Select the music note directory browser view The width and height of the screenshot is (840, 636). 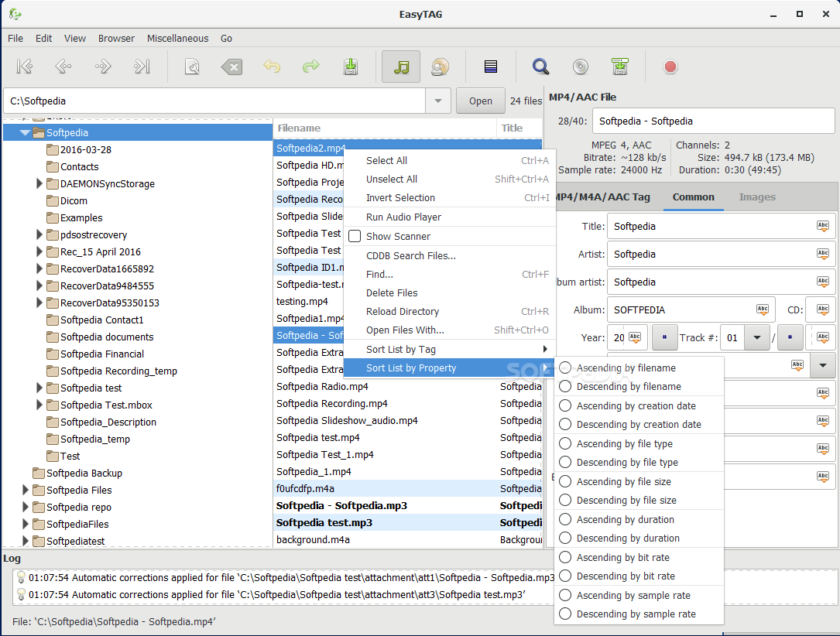click(x=401, y=67)
